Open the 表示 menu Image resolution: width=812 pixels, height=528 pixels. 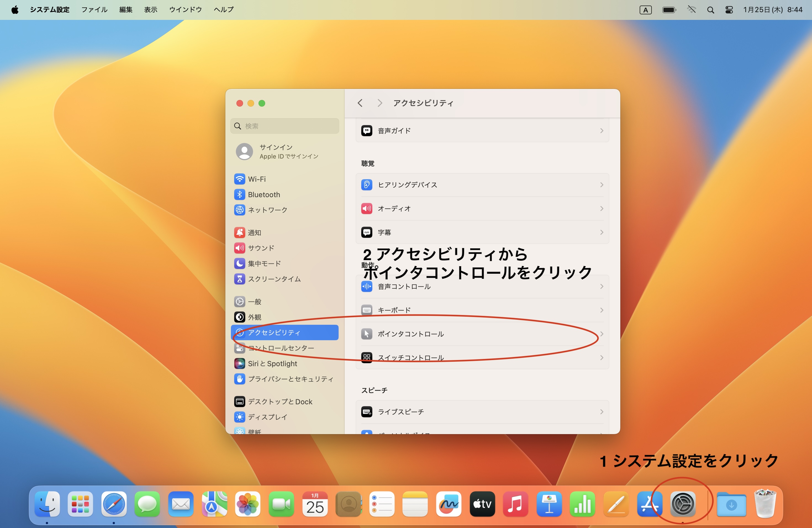(151, 10)
